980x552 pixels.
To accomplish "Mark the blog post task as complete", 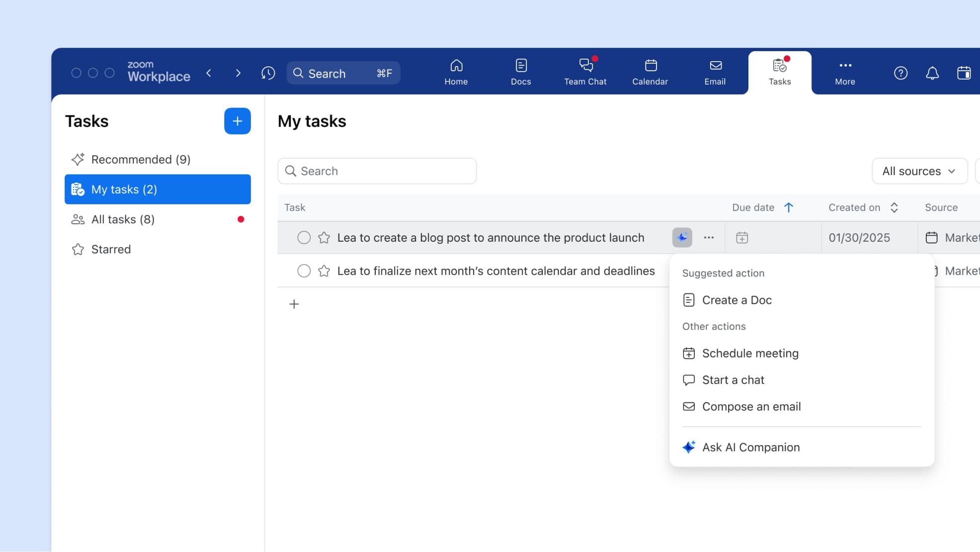I will [304, 238].
